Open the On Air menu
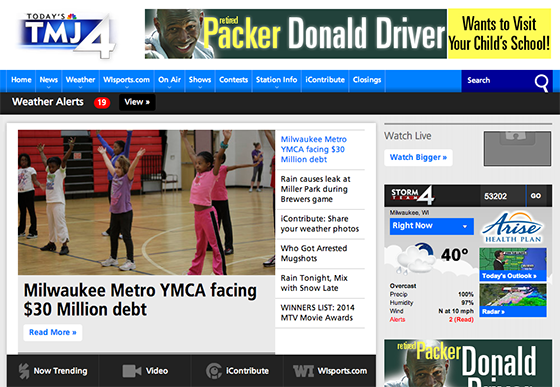This screenshot has height=387, width=560. [169, 80]
